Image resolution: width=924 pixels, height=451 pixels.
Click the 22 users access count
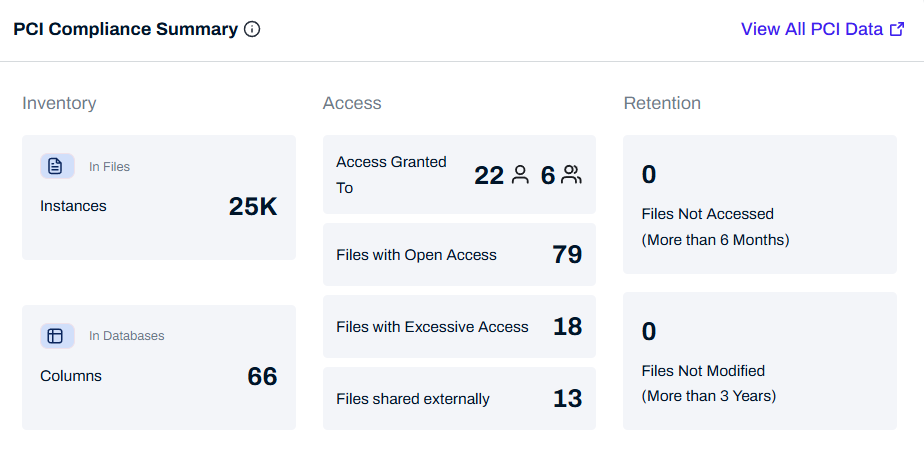pos(489,175)
